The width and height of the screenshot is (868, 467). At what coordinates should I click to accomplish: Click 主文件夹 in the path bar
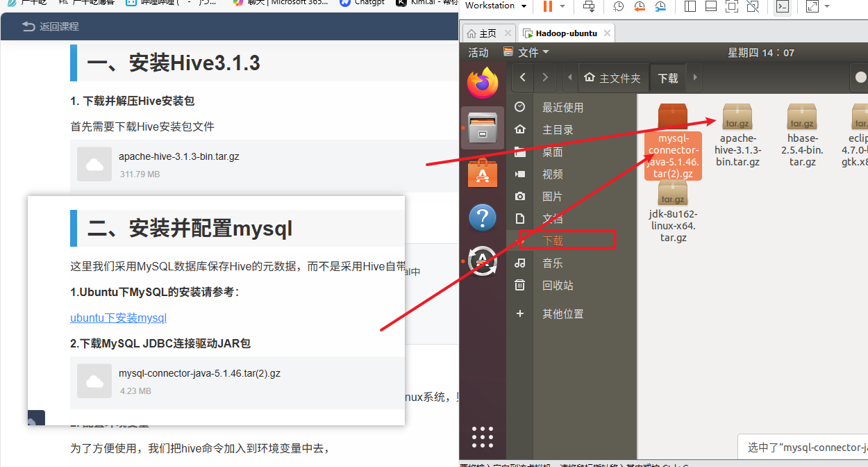click(x=612, y=78)
